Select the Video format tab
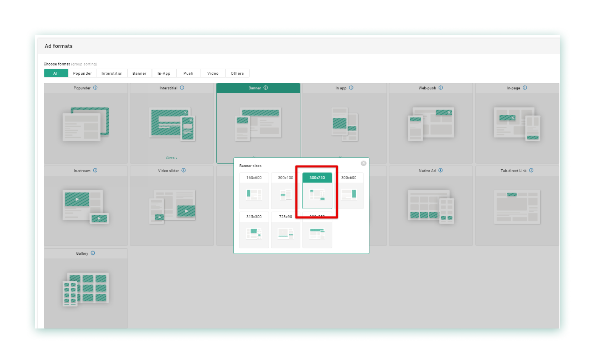 point(213,73)
